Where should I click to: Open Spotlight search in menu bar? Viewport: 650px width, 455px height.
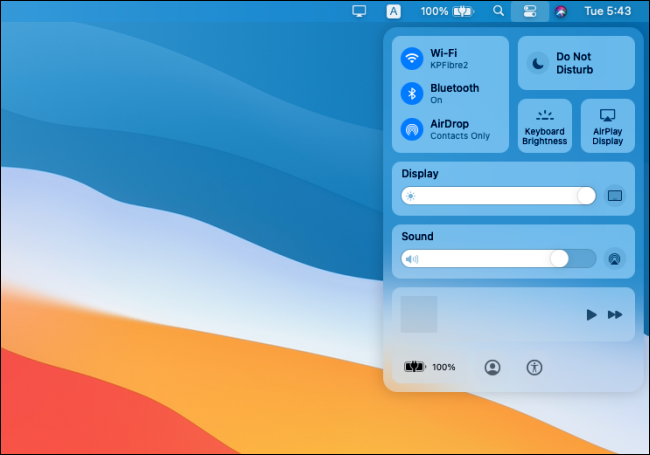point(499,11)
